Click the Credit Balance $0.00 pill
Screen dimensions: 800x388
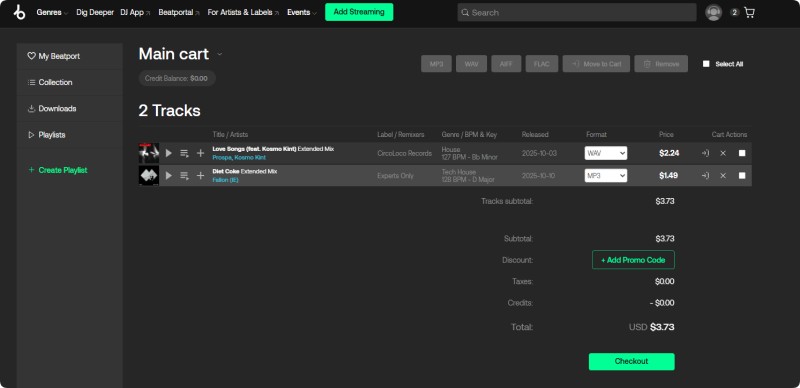pos(177,79)
